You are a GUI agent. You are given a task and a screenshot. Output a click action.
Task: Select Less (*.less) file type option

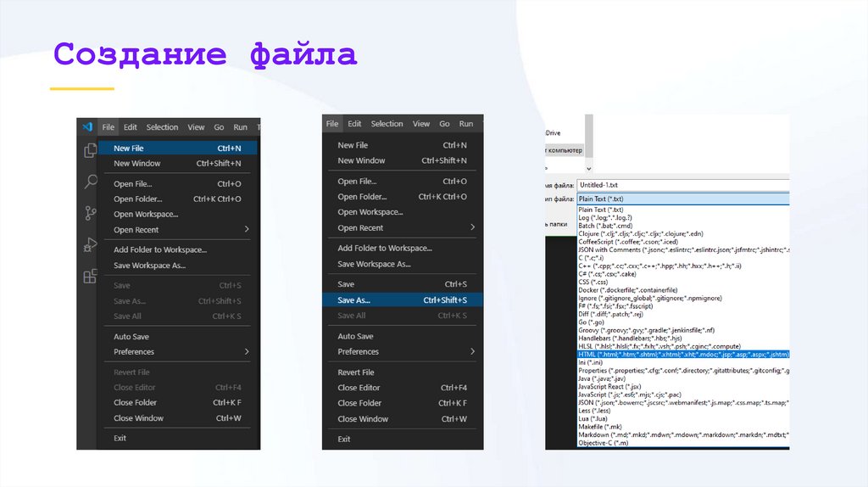click(x=683, y=411)
